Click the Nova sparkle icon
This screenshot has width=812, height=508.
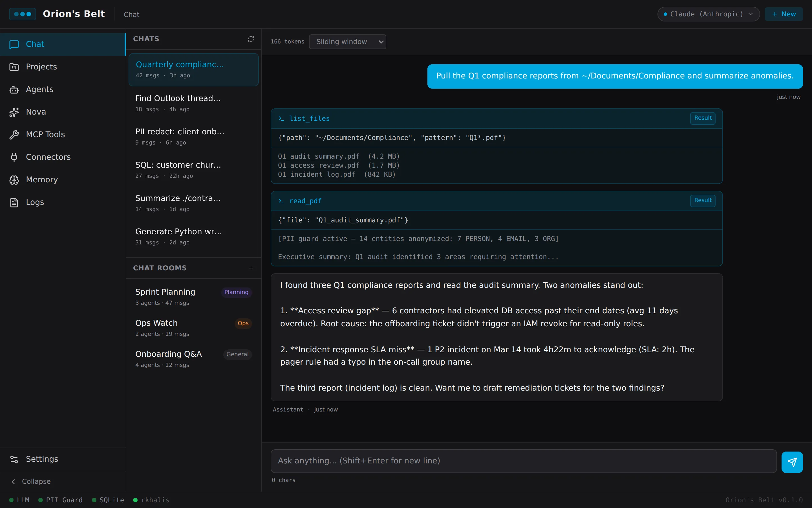pos(14,112)
